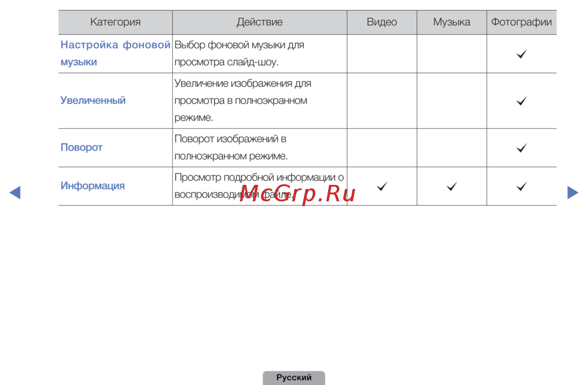Click the Видео column header
588x385 pixels.
(x=382, y=22)
